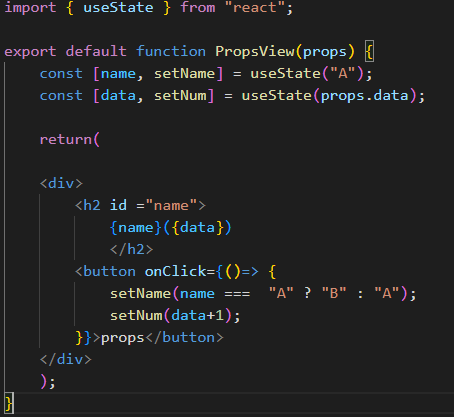Click the {data} JSX expression
Screen dimensions: 454x417
[x=198, y=227]
